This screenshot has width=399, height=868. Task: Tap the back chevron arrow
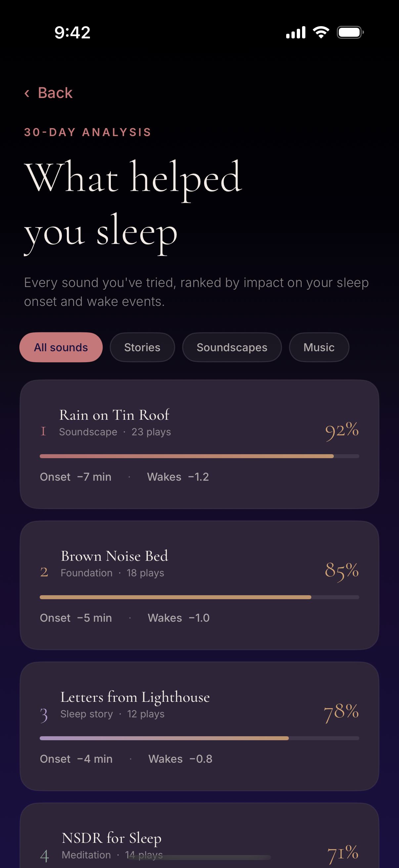[x=27, y=93]
